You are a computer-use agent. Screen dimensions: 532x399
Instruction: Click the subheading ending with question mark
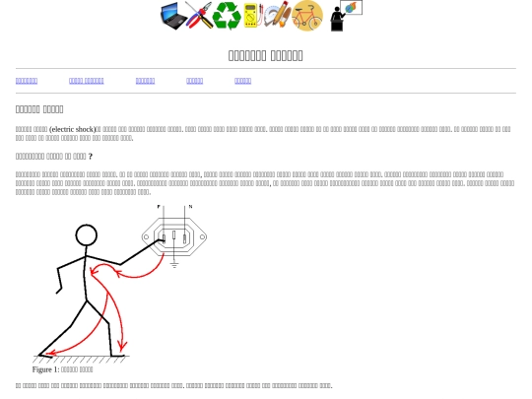(54, 157)
